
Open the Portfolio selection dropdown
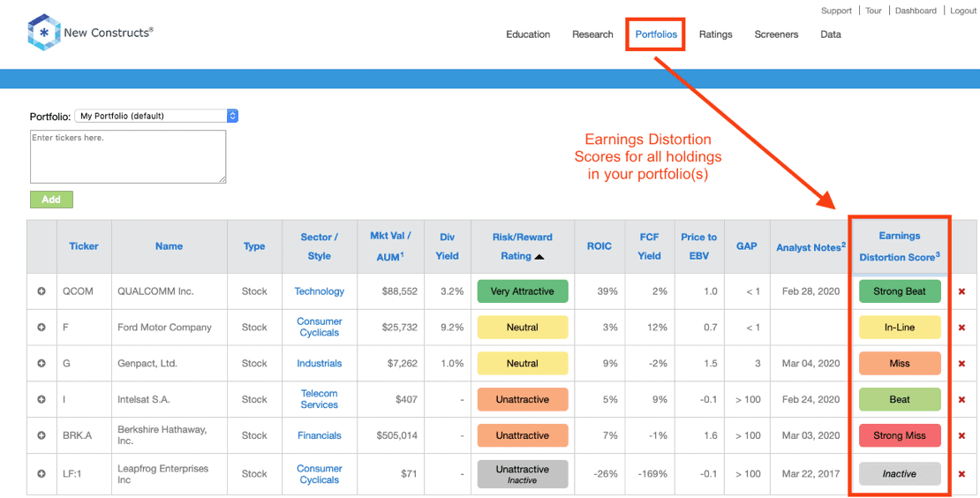tap(156, 116)
